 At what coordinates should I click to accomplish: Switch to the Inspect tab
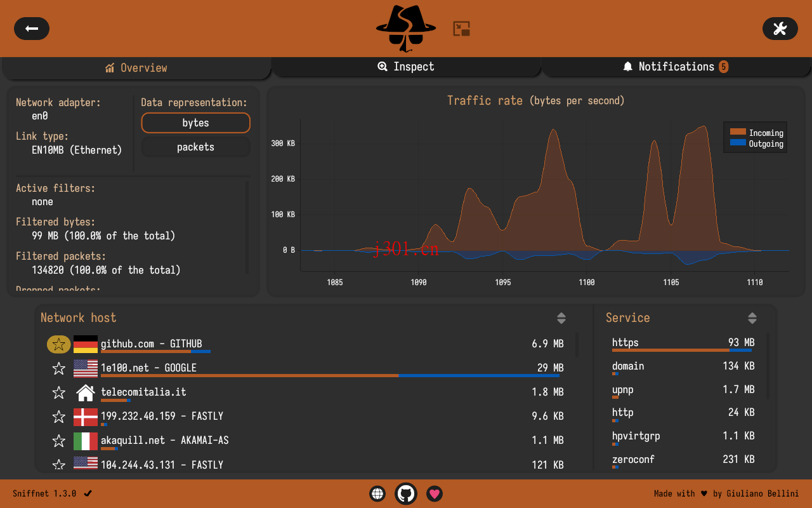click(x=406, y=66)
